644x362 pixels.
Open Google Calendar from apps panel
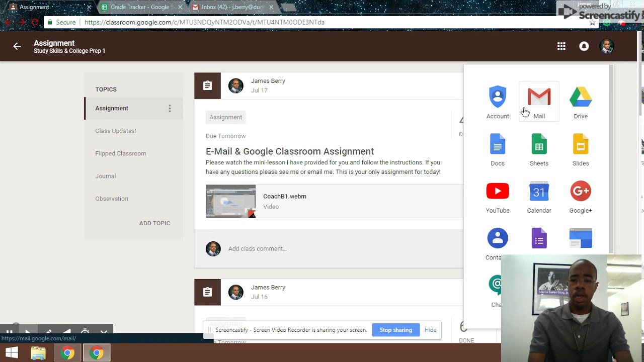(539, 196)
